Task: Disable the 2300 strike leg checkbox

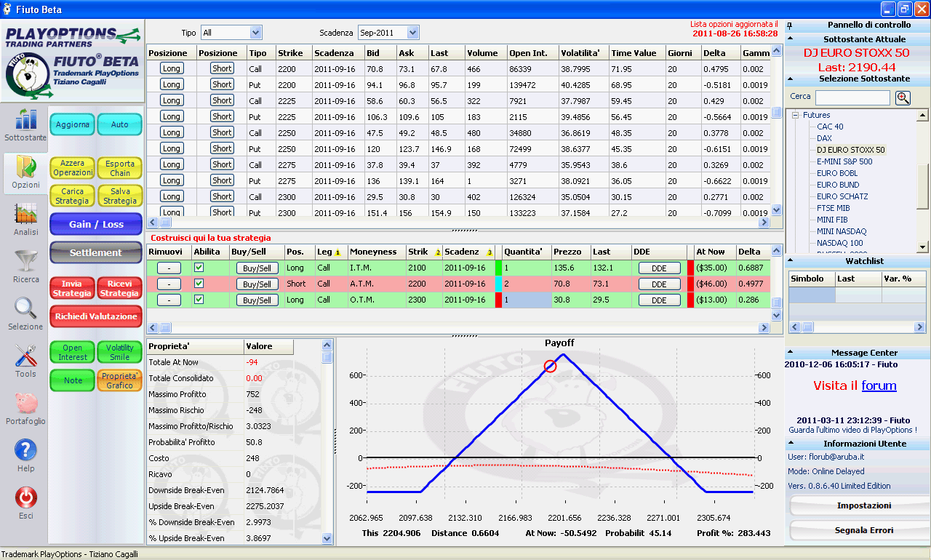Action: (x=199, y=300)
